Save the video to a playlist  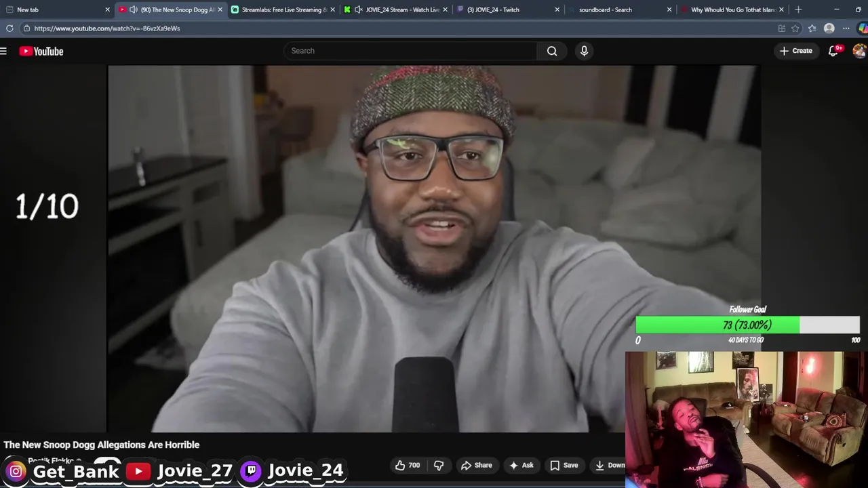pyautogui.click(x=564, y=465)
